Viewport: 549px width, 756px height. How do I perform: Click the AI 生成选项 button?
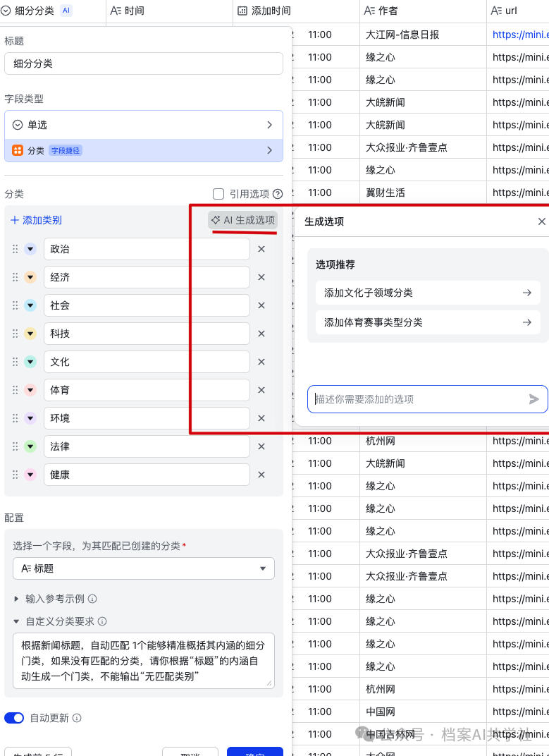(x=243, y=220)
